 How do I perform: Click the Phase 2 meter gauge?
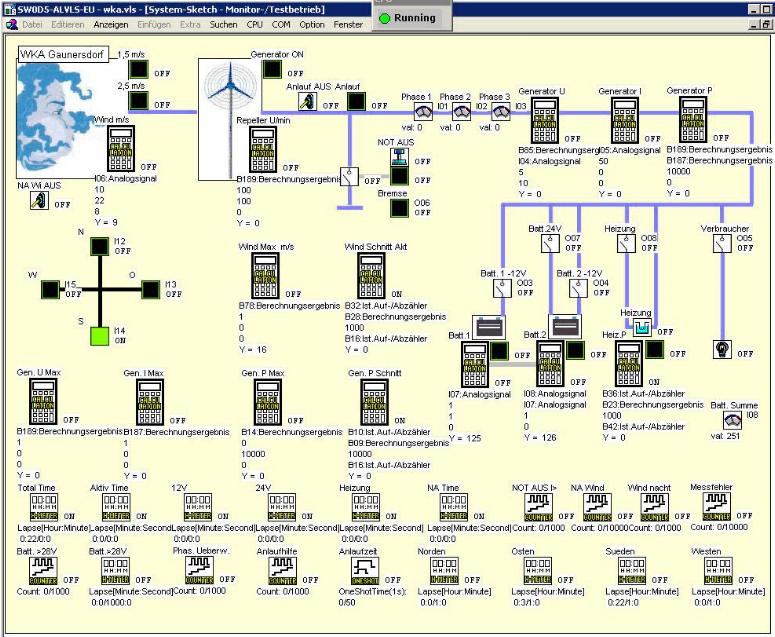pyautogui.click(x=462, y=112)
